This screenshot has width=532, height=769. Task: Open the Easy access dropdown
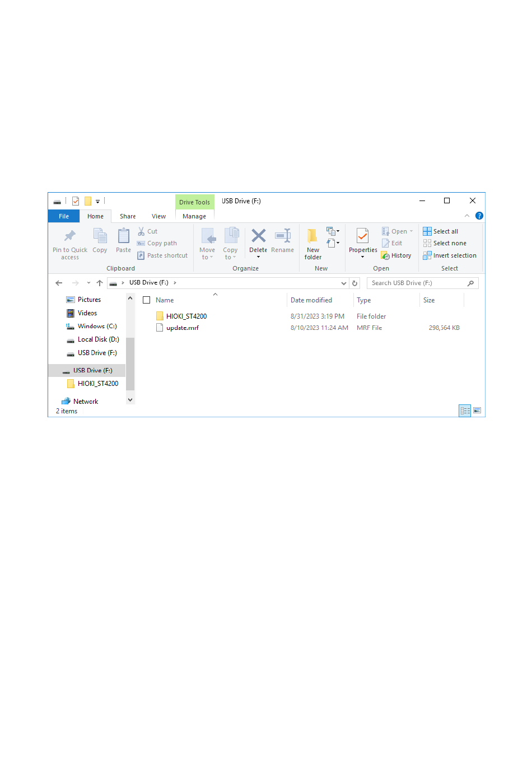click(x=333, y=243)
